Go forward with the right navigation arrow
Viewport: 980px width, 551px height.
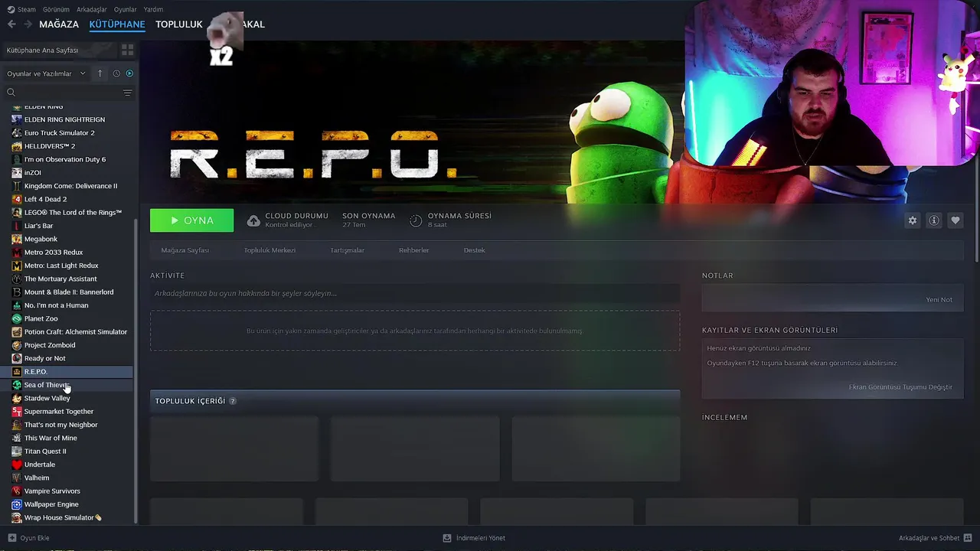(x=28, y=24)
